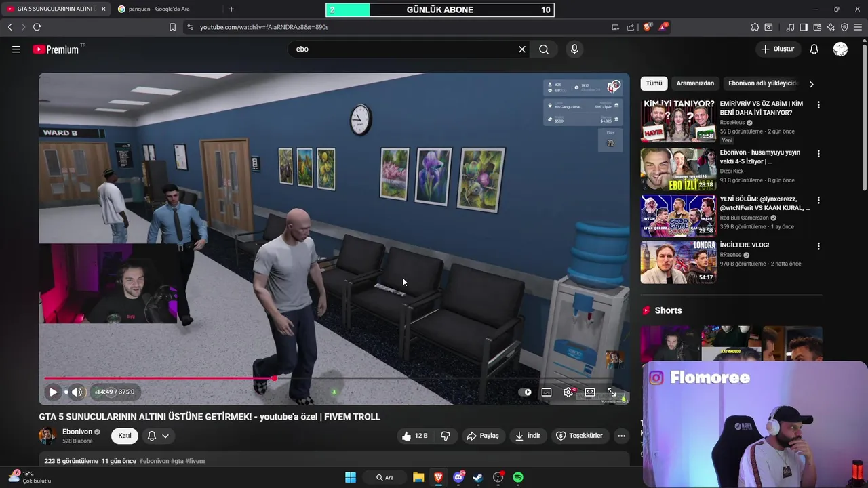Open the browser extensions puzzle icon

pyautogui.click(x=755, y=27)
